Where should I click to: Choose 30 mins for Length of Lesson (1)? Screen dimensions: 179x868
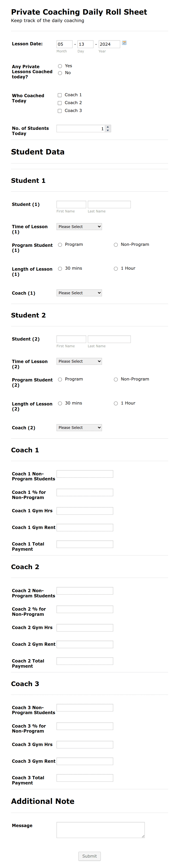pos(60,269)
